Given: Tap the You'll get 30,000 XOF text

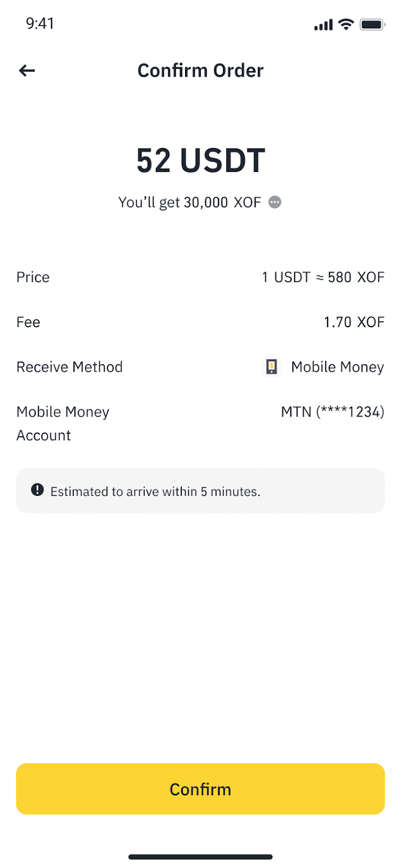Looking at the screenshot, I should 189,202.
